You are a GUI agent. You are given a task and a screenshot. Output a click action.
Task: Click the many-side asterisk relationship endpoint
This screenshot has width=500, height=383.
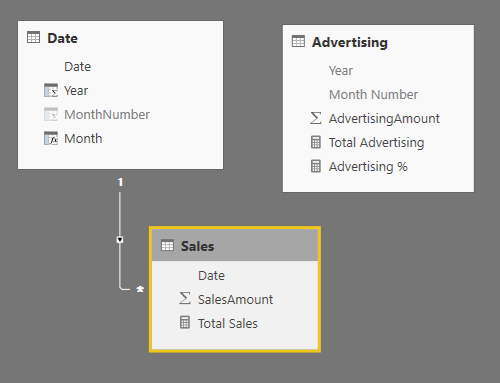[140, 289]
